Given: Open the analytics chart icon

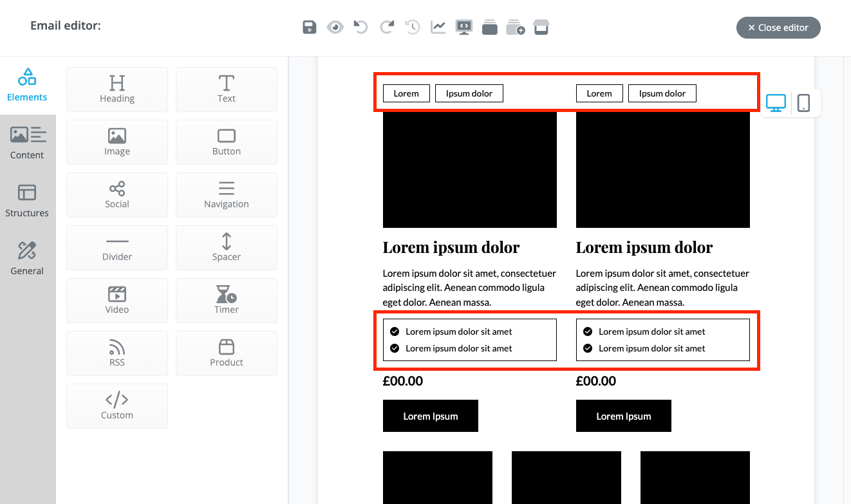Looking at the screenshot, I should click(x=438, y=27).
